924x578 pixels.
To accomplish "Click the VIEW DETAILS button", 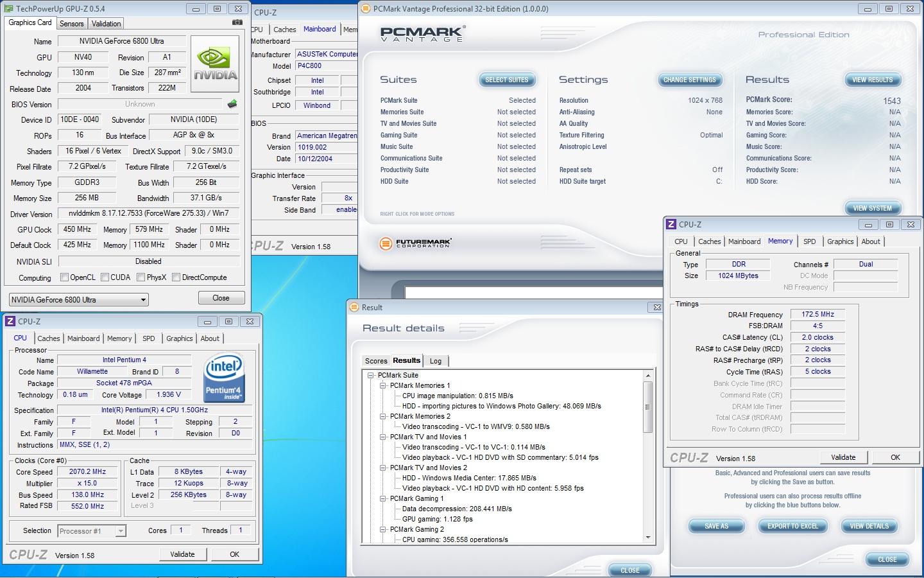I will tap(869, 526).
